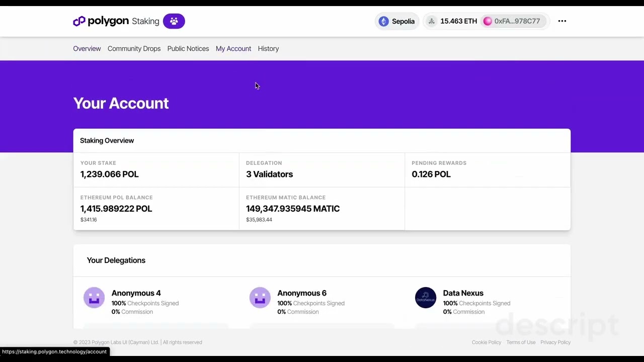Viewport: 644px width, 362px height.
Task: Open the Anonymous 4 validator name
Action: (136, 293)
